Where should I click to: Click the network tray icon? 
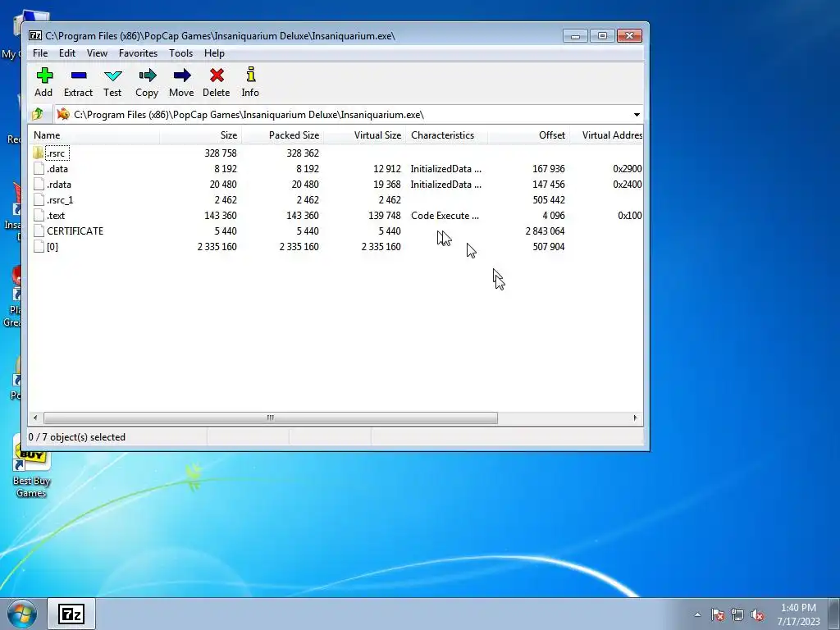(x=737, y=614)
